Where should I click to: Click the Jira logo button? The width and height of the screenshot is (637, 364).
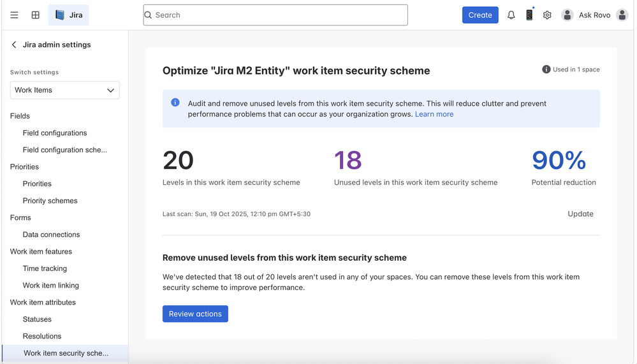coord(69,15)
